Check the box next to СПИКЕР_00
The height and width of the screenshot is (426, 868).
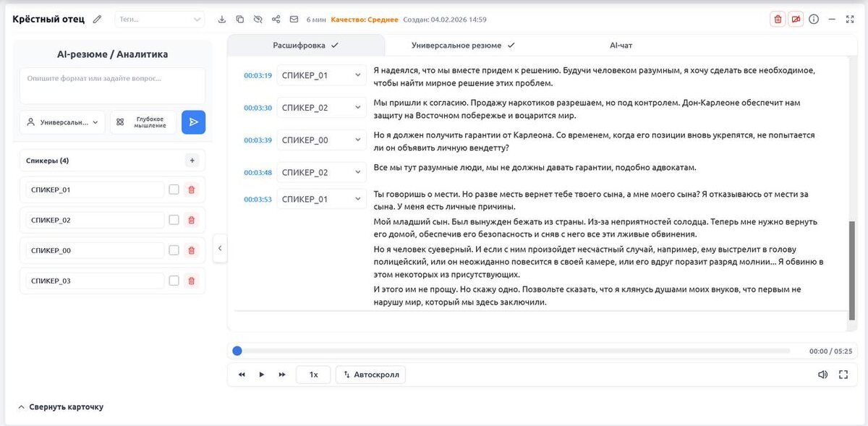(x=174, y=250)
